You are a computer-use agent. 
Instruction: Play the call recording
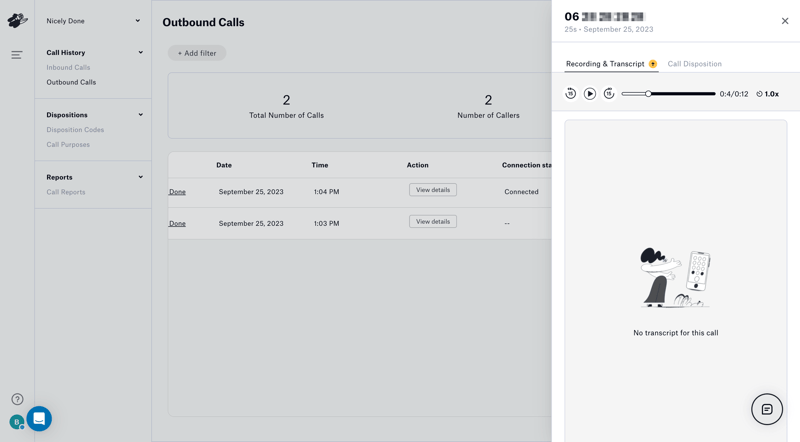point(590,94)
